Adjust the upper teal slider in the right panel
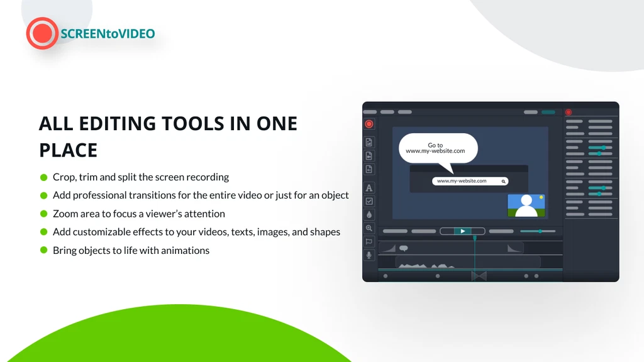 604,148
